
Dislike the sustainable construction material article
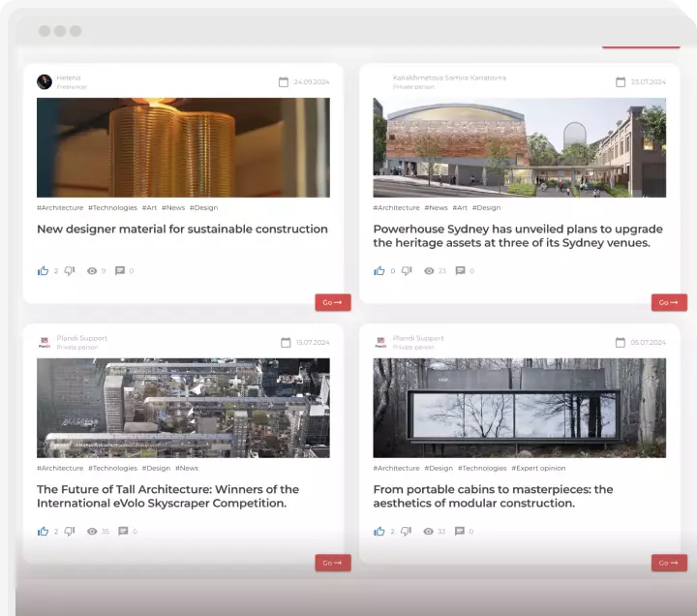[70, 271]
